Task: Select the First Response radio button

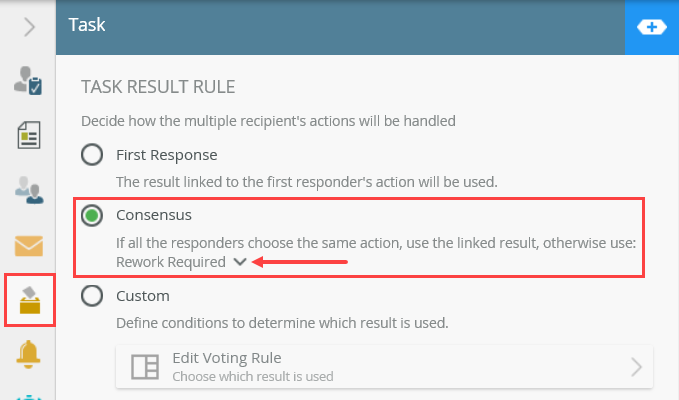Action: pos(92,155)
